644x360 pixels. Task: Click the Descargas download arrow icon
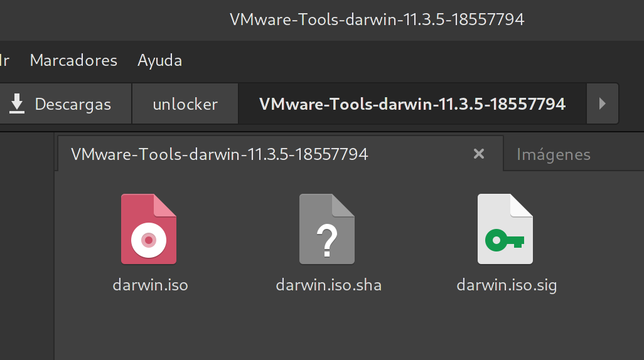pos(17,103)
